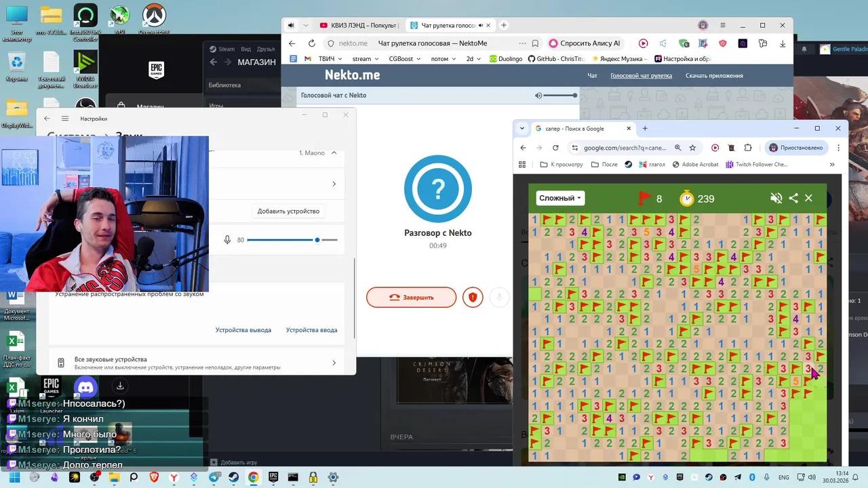This screenshot has height=488, width=868.
Task: Open Chrome tab search dropdown
Action: coord(521,128)
